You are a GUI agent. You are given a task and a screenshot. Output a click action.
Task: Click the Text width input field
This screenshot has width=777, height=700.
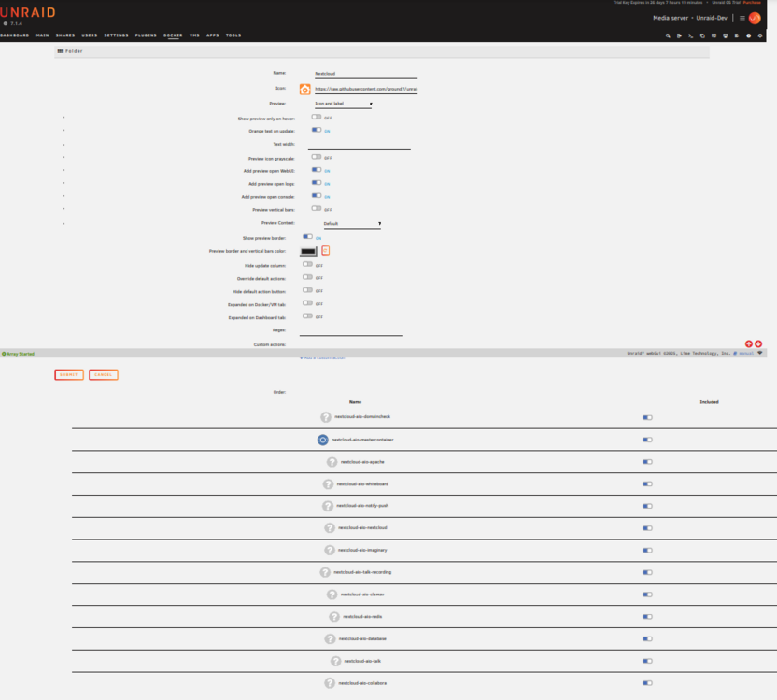pyautogui.click(x=359, y=145)
